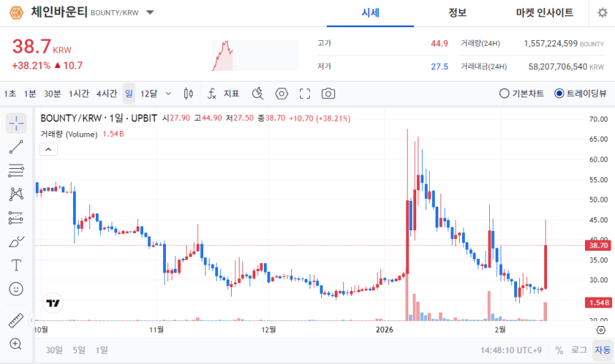The width and height of the screenshot is (615, 364).
Task: Open the forecasting and measurement tool
Action: tap(16, 218)
